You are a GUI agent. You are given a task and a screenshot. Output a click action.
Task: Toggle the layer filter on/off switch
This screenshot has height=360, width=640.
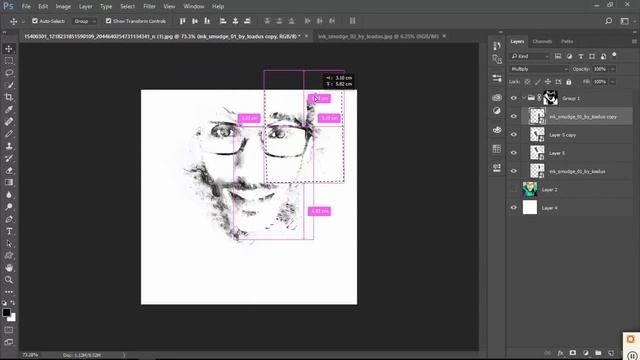(x=614, y=55)
